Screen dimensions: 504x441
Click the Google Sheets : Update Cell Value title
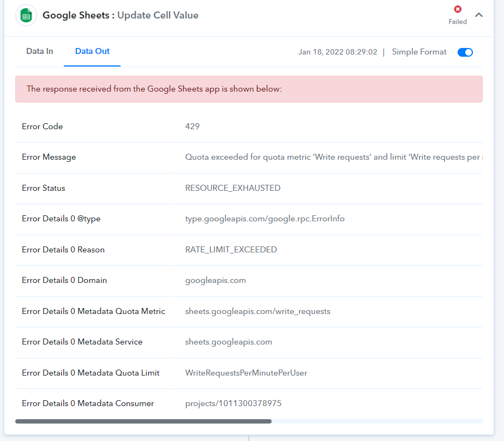point(121,15)
